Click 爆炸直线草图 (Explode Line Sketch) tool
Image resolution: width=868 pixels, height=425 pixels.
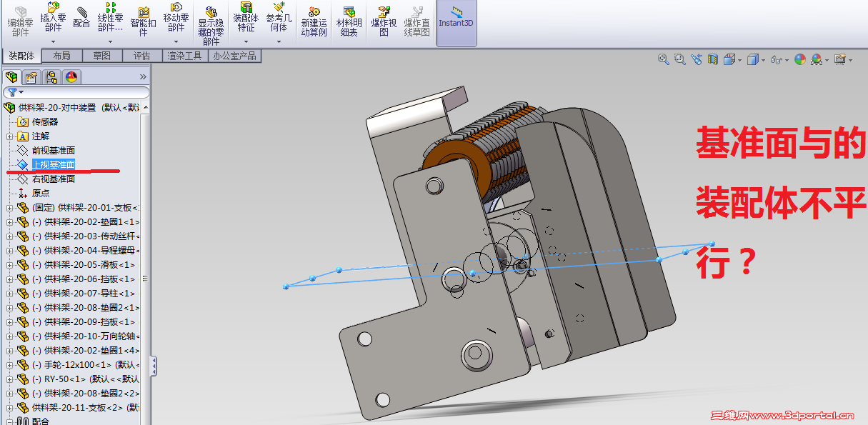[x=417, y=21]
